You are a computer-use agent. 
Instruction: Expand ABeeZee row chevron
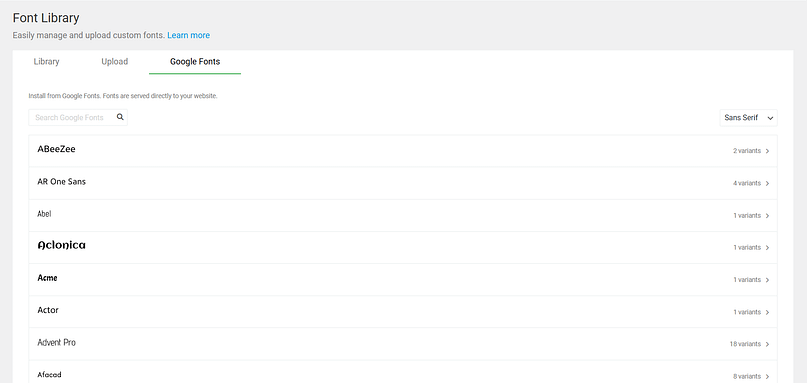767,151
